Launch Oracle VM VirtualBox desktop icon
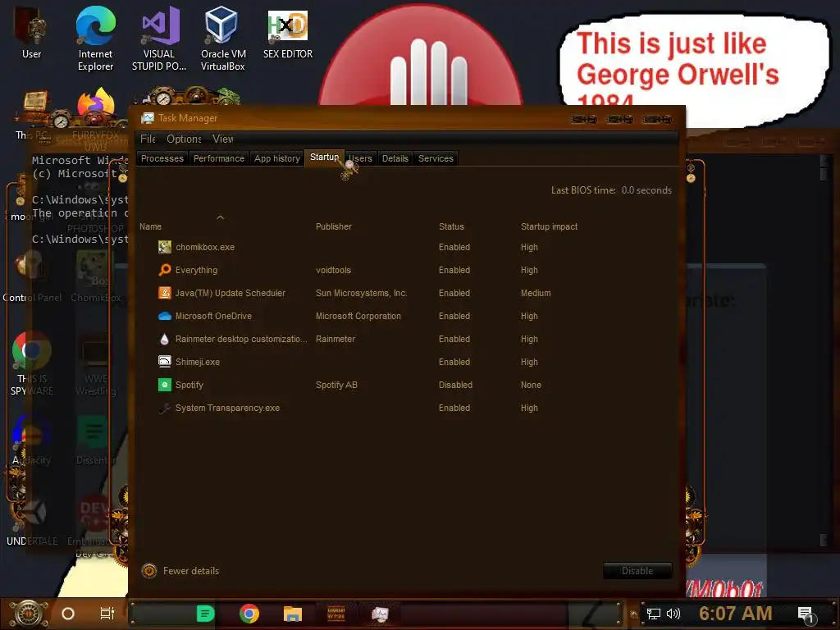The width and height of the screenshot is (840, 630). coord(223,39)
